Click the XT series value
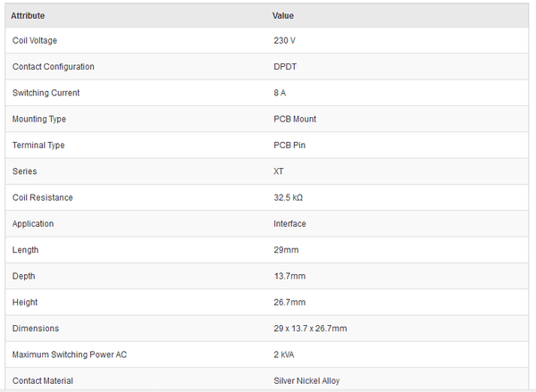536x392 pixels. pyautogui.click(x=279, y=171)
